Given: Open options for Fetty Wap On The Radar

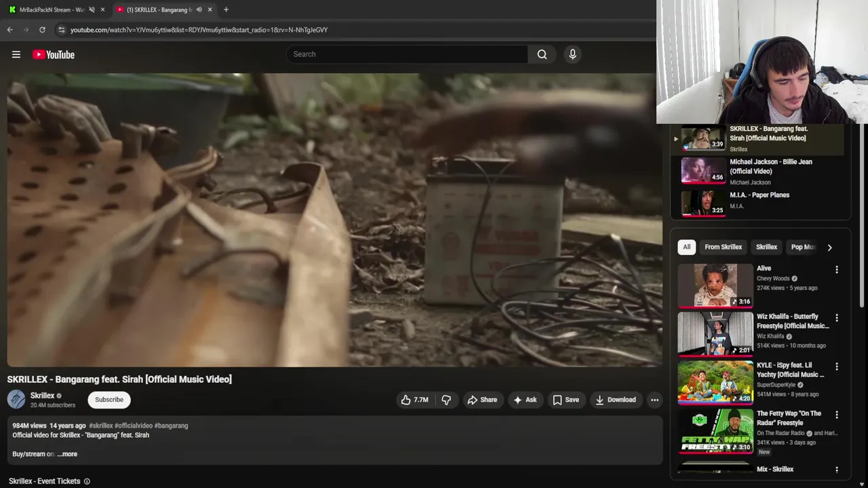Looking at the screenshot, I should point(836,414).
